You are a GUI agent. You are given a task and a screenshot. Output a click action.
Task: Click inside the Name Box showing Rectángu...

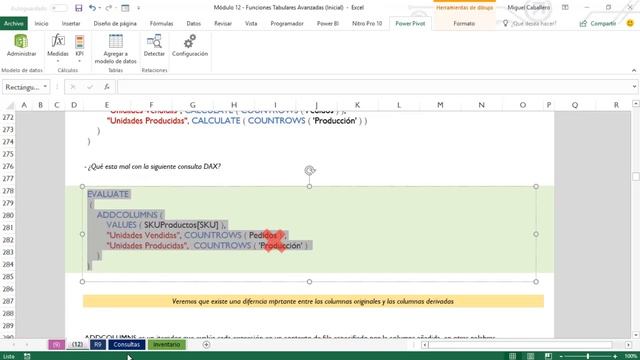tap(22, 87)
